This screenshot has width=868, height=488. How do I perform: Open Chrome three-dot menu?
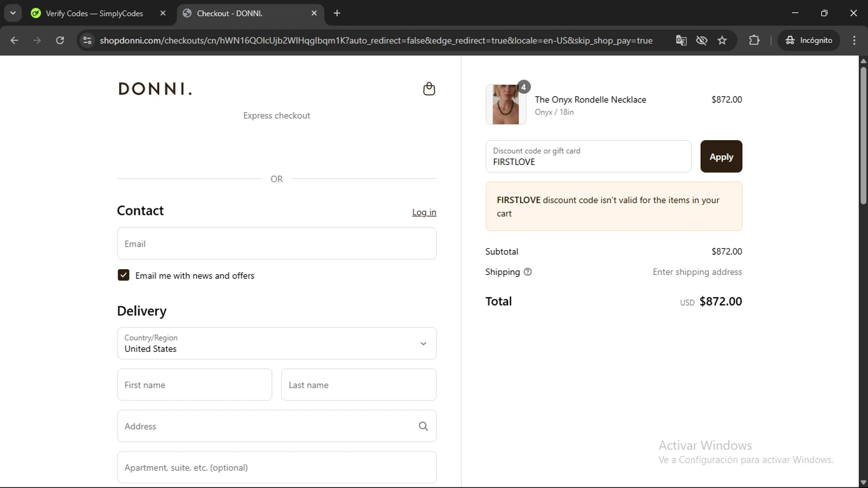click(x=854, y=41)
